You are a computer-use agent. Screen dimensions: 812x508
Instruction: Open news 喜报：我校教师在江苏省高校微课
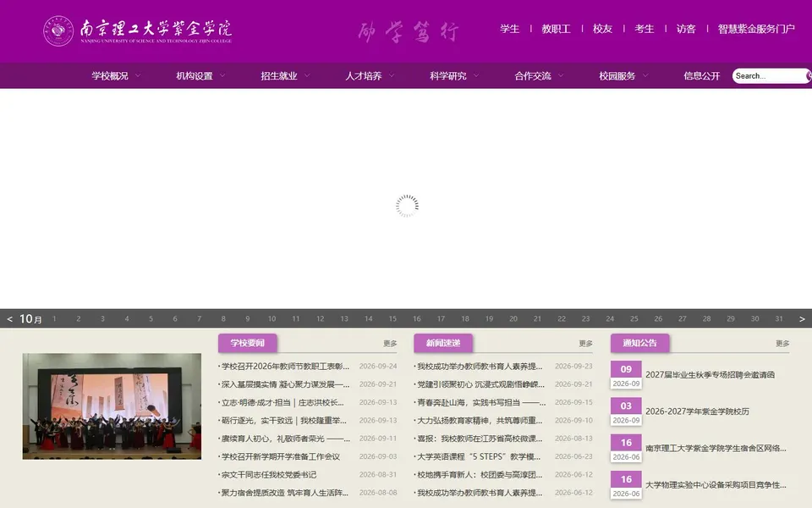click(x=480, y=439)
